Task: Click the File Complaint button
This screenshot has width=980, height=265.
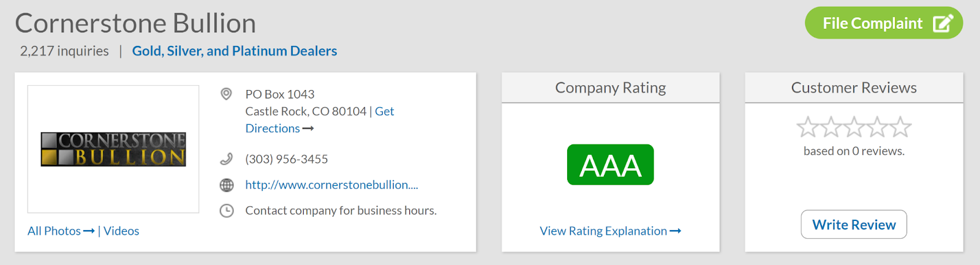Action: (x=872, y=23)
